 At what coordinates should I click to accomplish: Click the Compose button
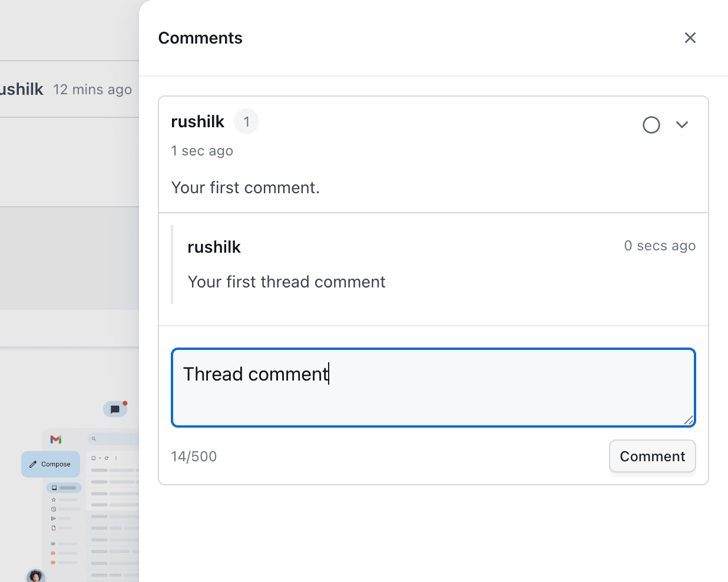[x=51, y=464]
